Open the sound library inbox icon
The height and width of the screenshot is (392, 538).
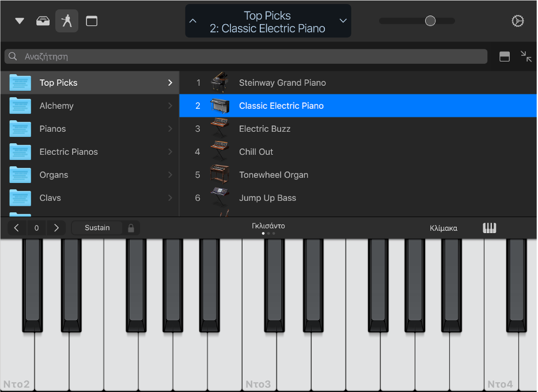[x=43, y=21]
